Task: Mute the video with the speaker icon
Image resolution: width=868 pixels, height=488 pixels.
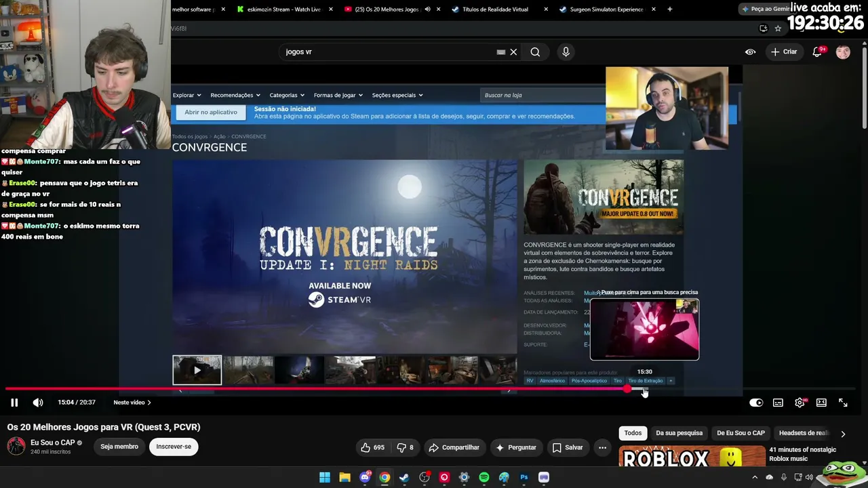Action: pyautogui.click(x=38, y=403)
